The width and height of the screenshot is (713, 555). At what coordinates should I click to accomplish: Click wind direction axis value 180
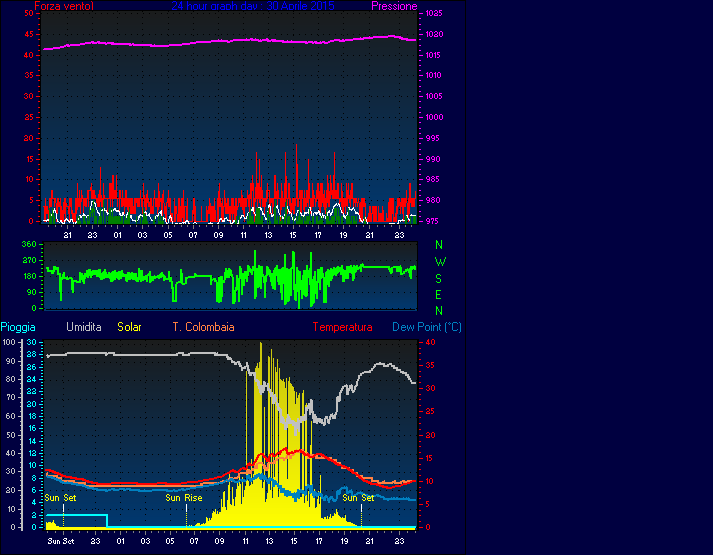click(x=29, y=276)
